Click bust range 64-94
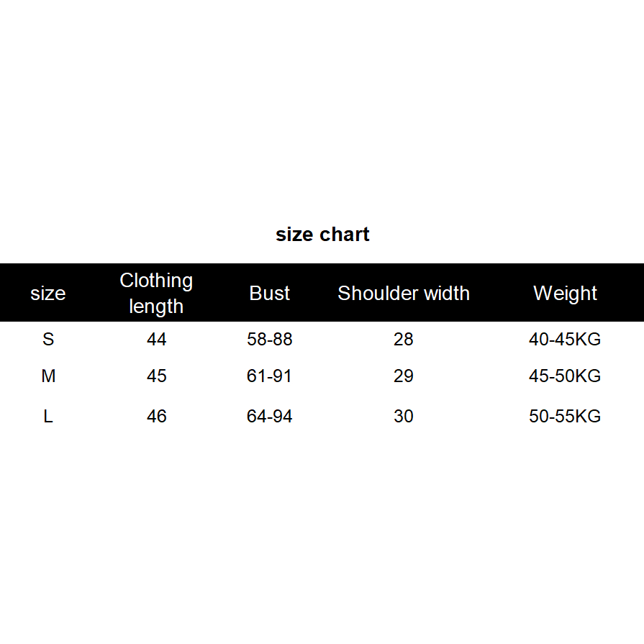The image size is (644, 644). point(270,417)
